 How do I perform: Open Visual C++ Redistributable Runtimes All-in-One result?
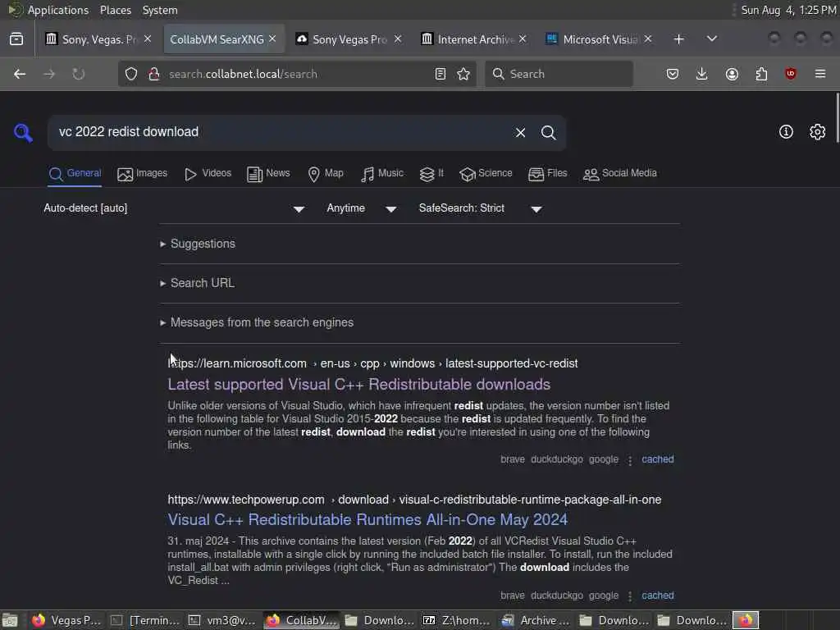367,519
